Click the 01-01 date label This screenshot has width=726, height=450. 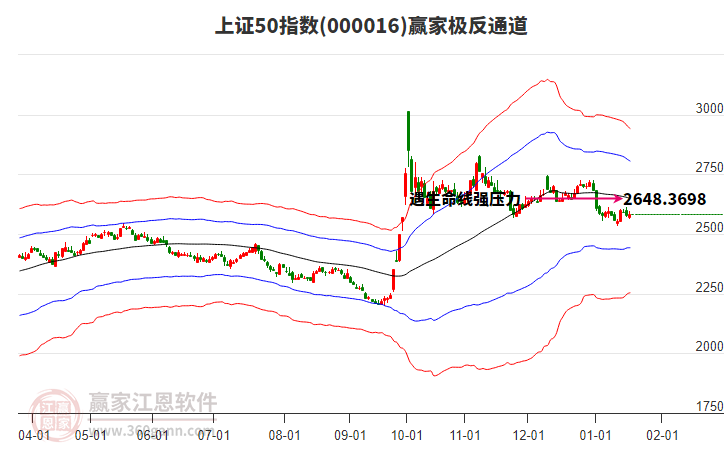click(x=595, y=435)
